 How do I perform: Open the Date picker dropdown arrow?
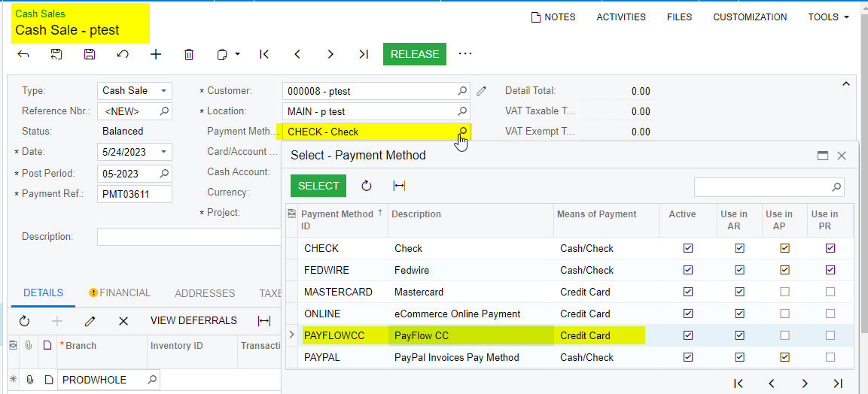tap(164, 151)
